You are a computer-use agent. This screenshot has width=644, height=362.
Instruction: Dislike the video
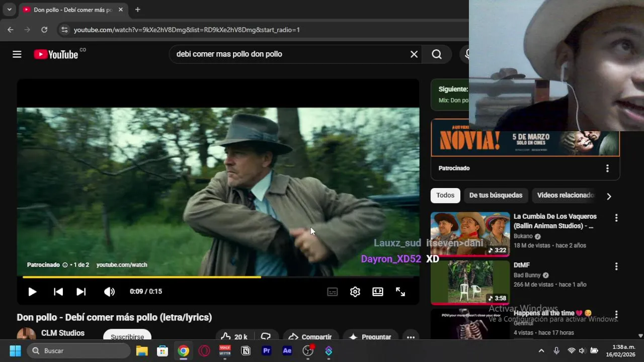coord(266,336)
